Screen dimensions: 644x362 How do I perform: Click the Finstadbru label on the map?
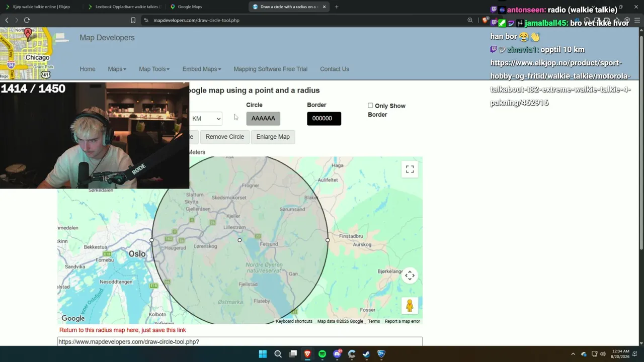(351, 236)
